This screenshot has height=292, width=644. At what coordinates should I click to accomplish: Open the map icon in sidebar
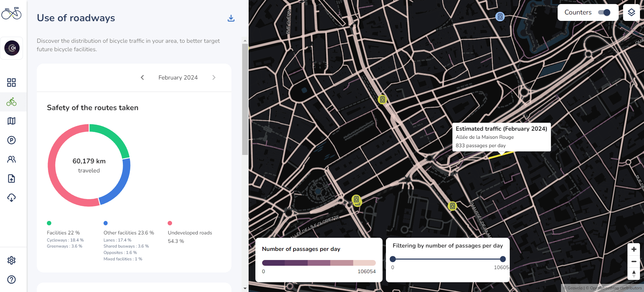coord(11,121)
